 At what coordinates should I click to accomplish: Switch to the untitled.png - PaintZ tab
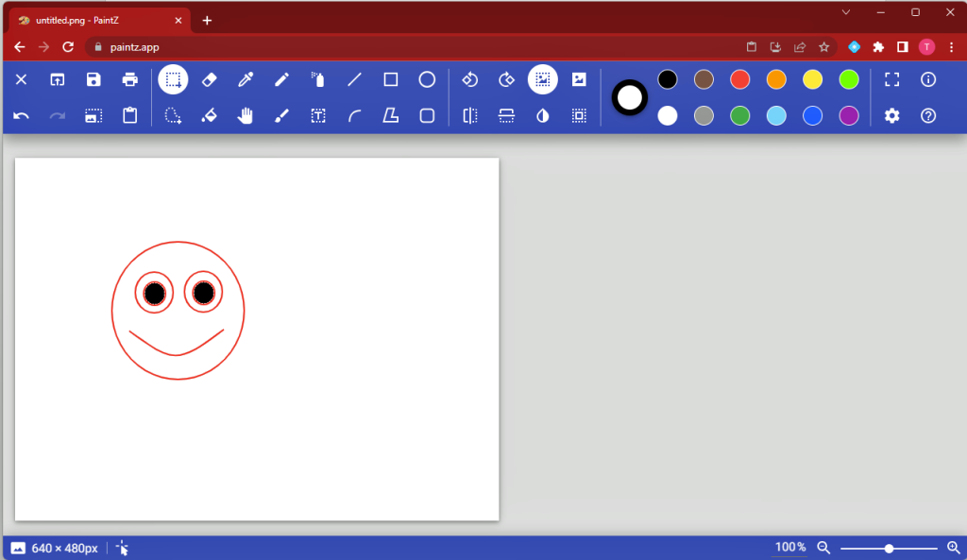[x=98, y=21]
